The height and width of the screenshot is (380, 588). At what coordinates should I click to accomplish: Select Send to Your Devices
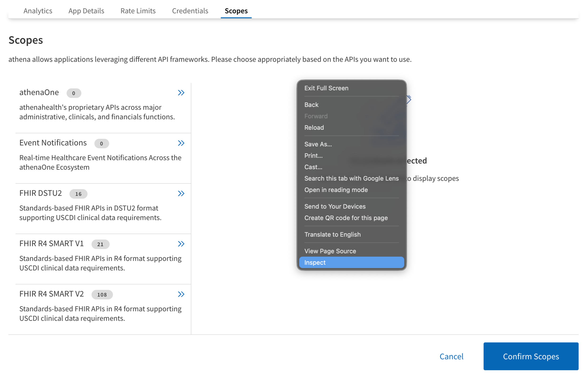351,206
